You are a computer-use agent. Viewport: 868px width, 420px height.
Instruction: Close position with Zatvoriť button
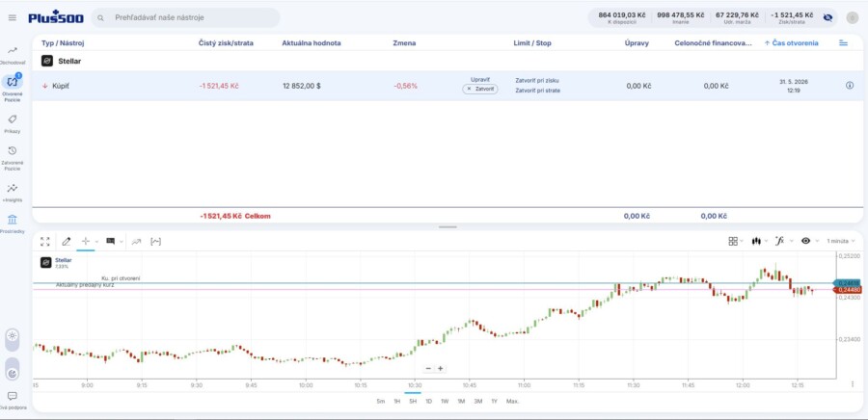coord(480,89)
